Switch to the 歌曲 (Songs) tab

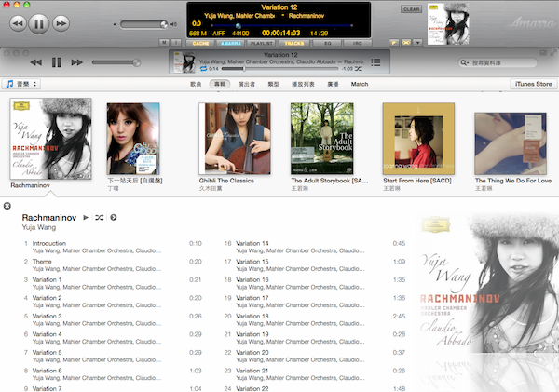(x=196, y=84)
